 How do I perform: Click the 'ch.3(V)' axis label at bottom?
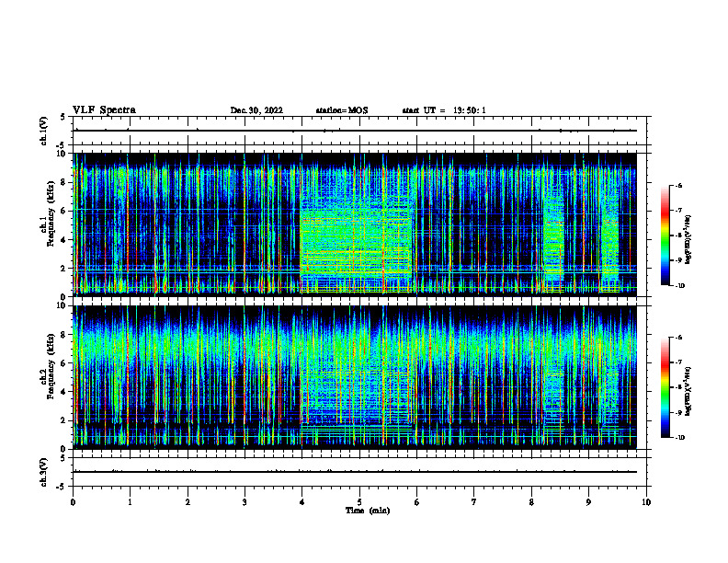43,472
